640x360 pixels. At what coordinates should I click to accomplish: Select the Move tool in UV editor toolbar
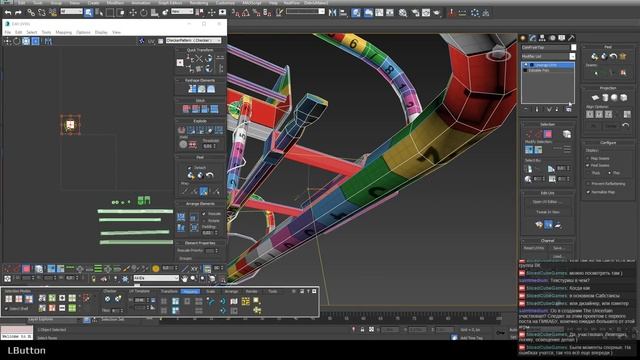point(7,41)
